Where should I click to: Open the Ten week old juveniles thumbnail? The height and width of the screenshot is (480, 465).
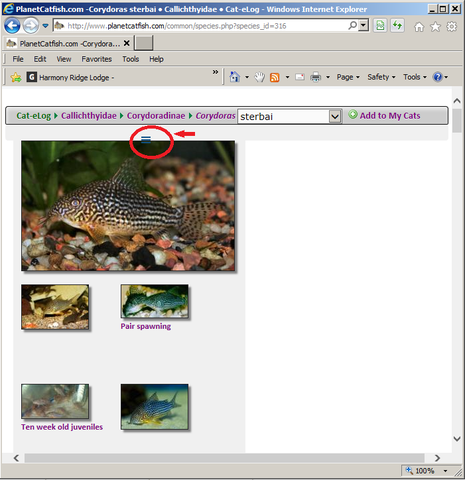55,401
